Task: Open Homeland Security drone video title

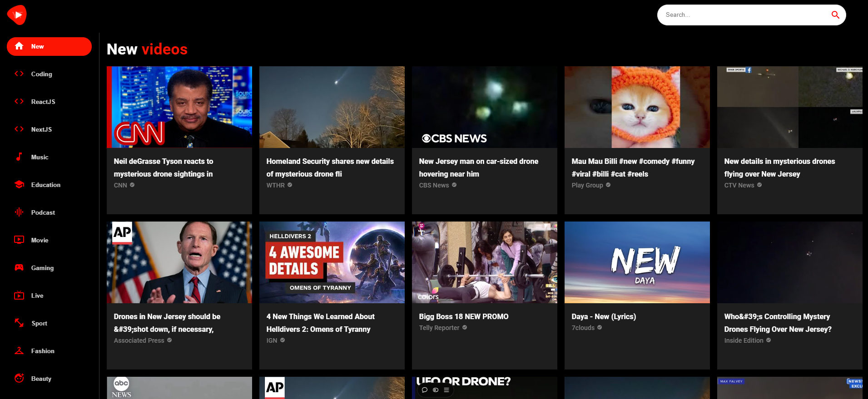Action: (330, 167)
